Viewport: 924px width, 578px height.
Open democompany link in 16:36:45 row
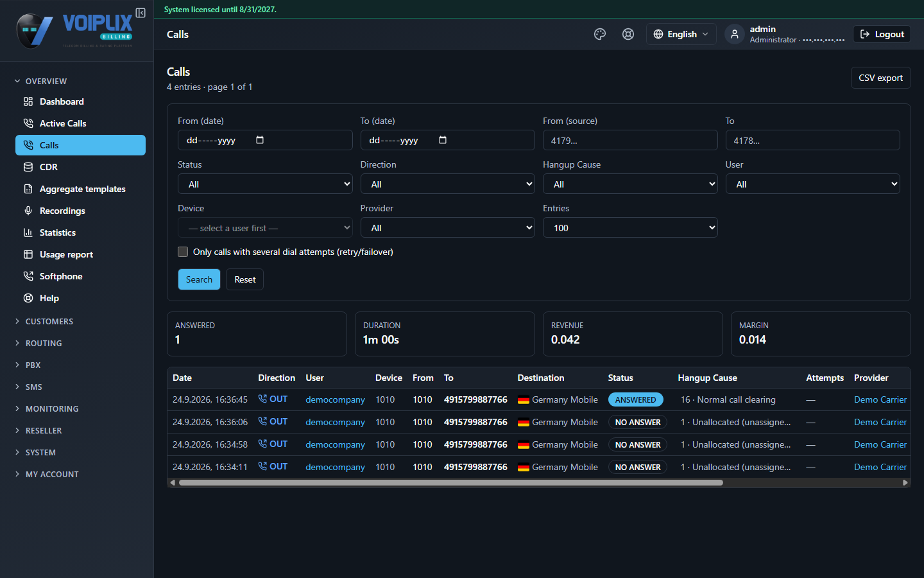point(335,399)
